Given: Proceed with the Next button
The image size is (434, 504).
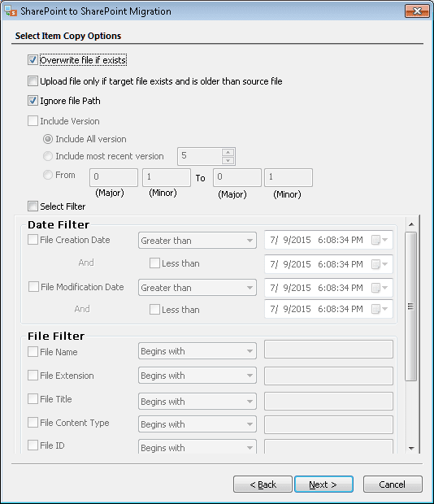Looking at the screenshot, I should [323, 484].
